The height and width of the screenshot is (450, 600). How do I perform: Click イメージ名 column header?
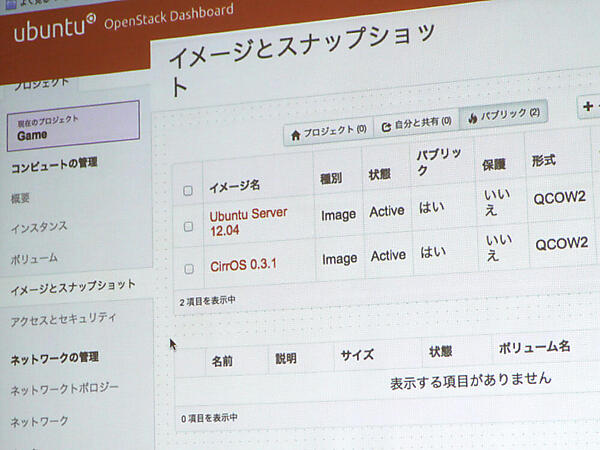coord(235,186)
